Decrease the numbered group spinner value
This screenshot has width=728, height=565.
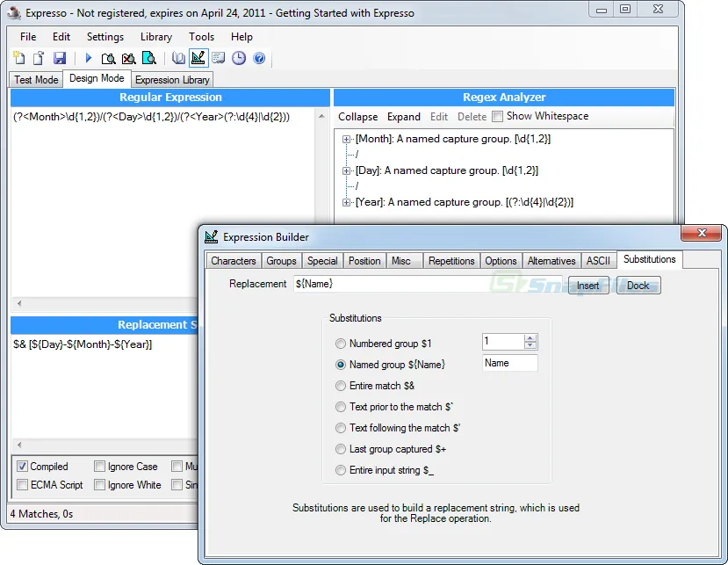(530, 345)
